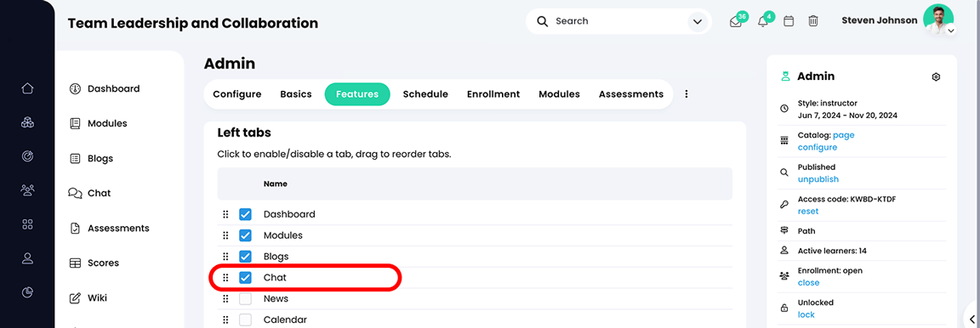Viewport: 980px width, 328px height.
Task: Click the Name column header
Action: (x=275, y=184)
